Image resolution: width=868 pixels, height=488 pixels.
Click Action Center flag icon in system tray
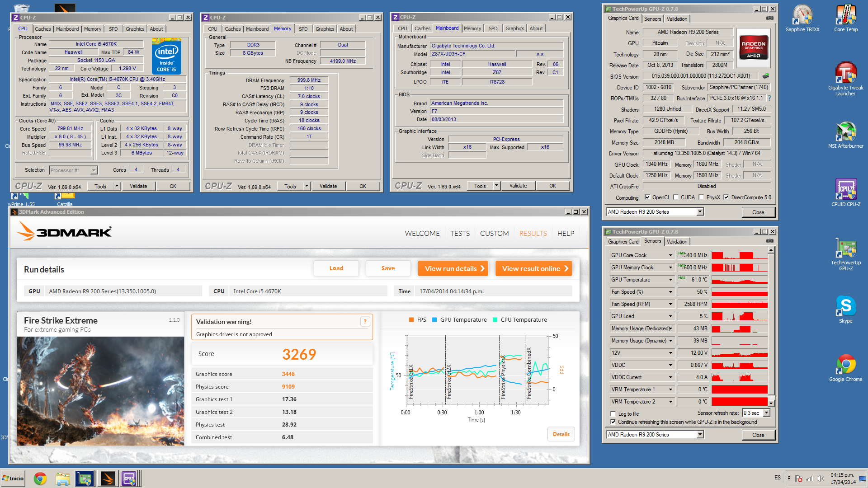coord(799,479)
